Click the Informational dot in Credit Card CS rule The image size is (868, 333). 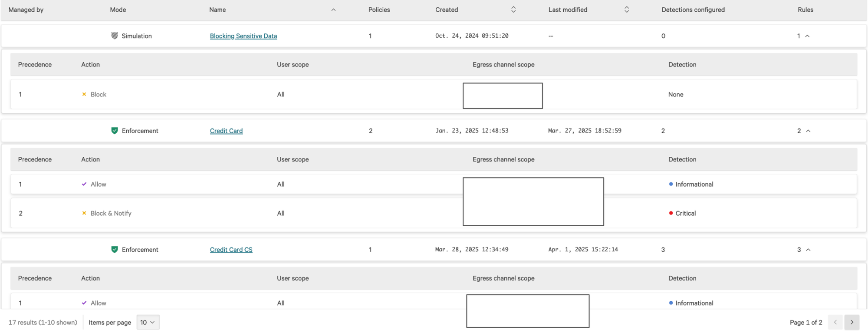[671, 303]
